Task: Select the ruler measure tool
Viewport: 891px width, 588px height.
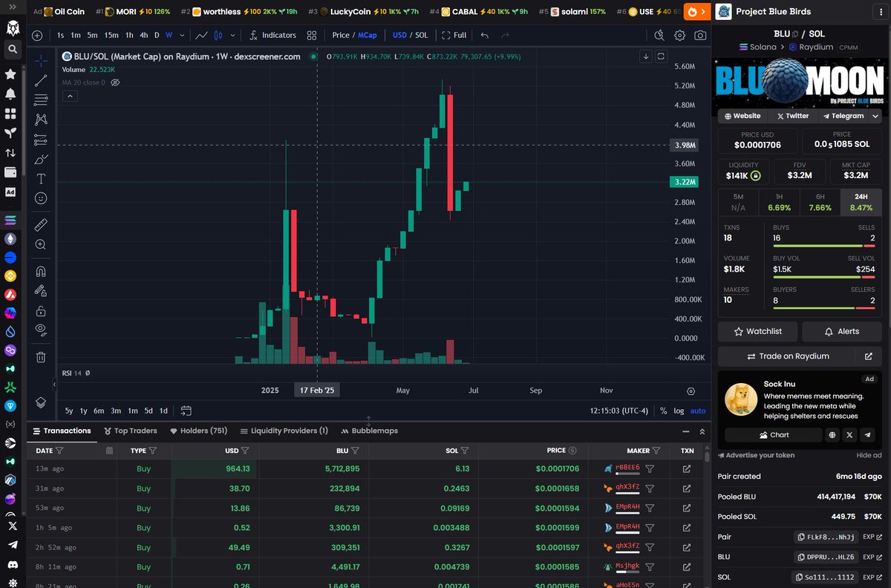Action: pos(41,224)
